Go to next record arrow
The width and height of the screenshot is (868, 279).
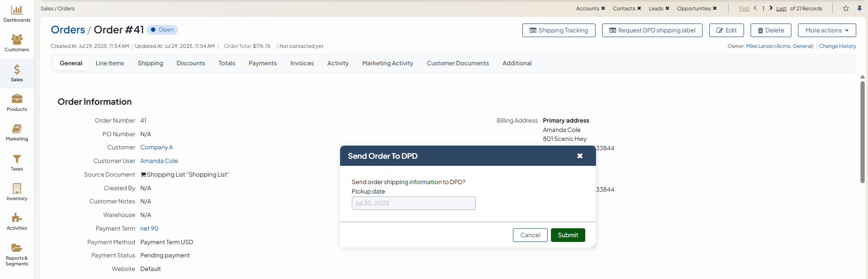771,8
